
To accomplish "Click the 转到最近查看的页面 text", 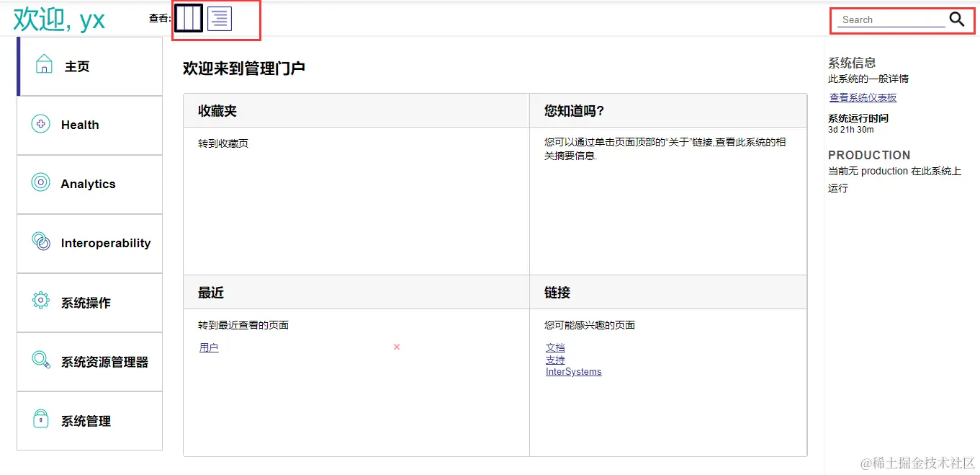I will point(243,325).
